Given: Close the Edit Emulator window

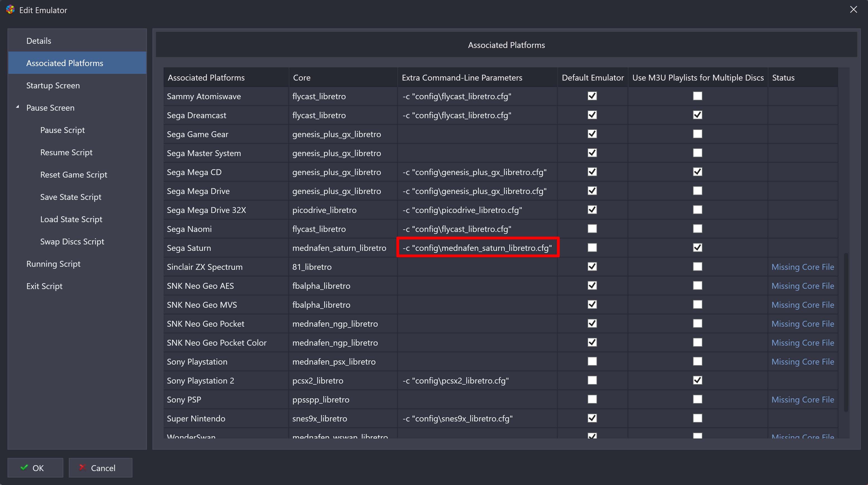Looking at the screenshot, I should click(853, 9).
